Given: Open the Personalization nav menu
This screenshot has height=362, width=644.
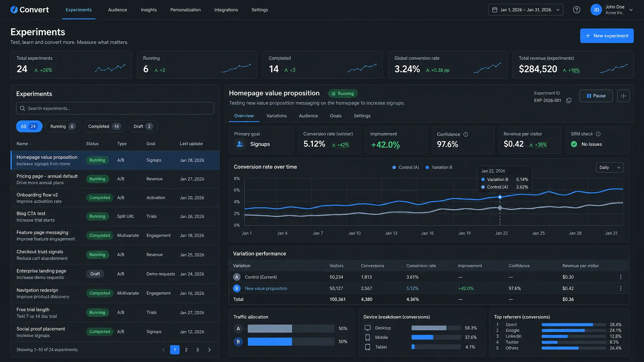Looking at the screenshot, I should click(185, 10).
